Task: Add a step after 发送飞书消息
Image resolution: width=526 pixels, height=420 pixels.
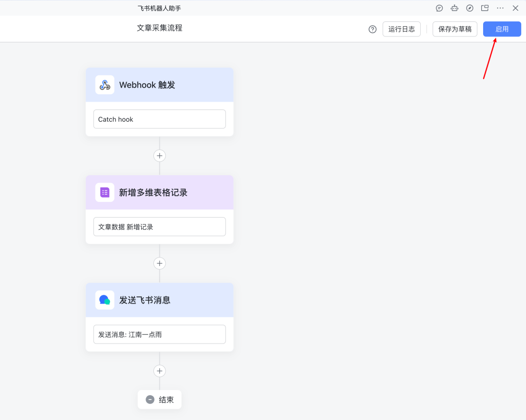Action: [160, 371]
